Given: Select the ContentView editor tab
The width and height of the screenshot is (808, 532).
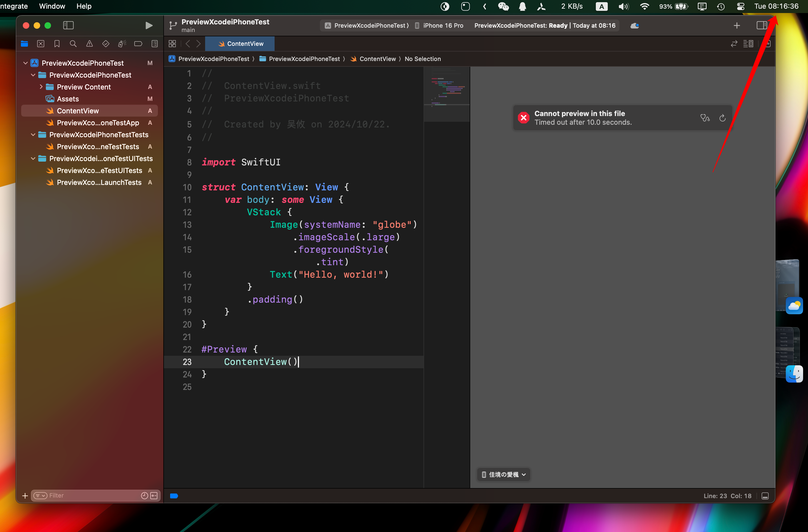Looking at the screenshot, I should pos(240,44).
